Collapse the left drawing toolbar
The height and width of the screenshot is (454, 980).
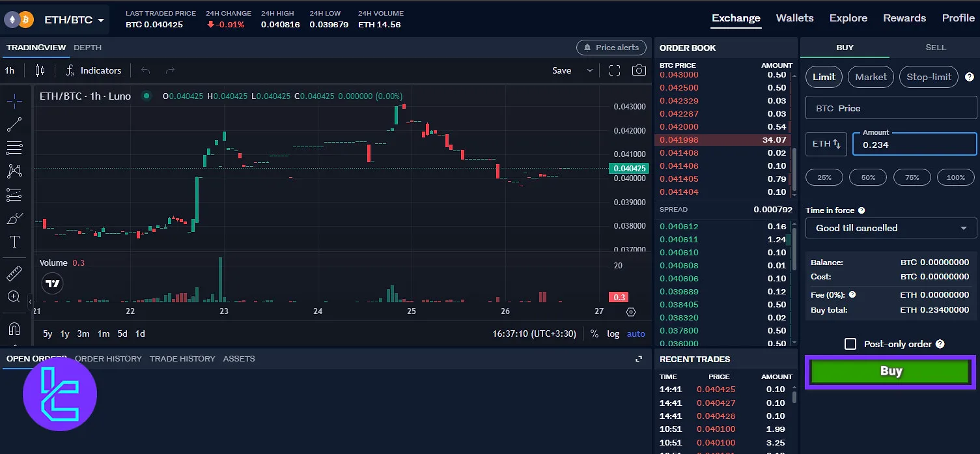(x=30, y=302)
